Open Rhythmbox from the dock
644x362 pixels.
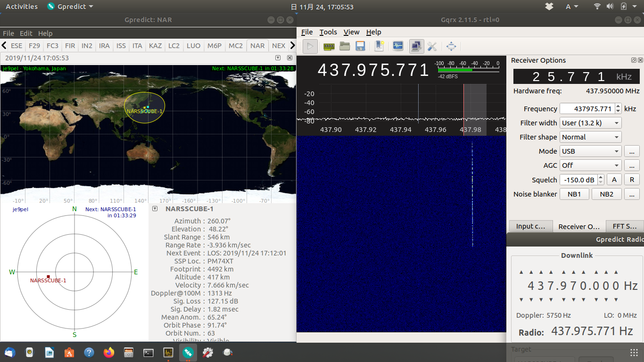coord(30,352)
